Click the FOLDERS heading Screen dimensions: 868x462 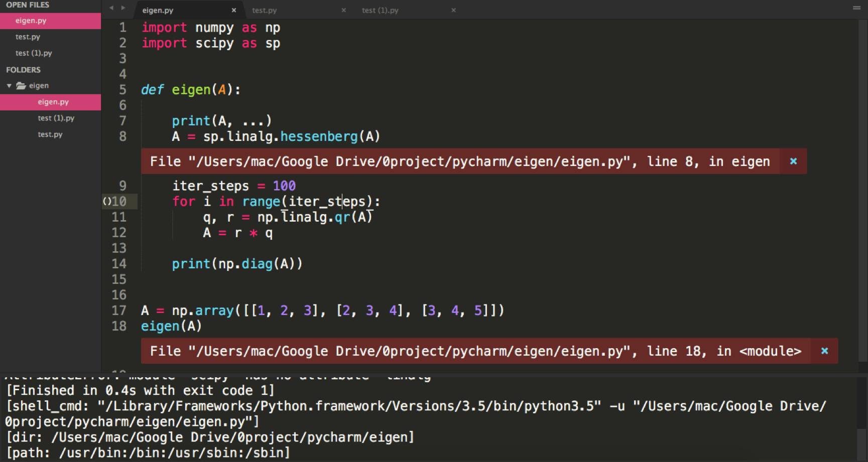tap(23, 70)
